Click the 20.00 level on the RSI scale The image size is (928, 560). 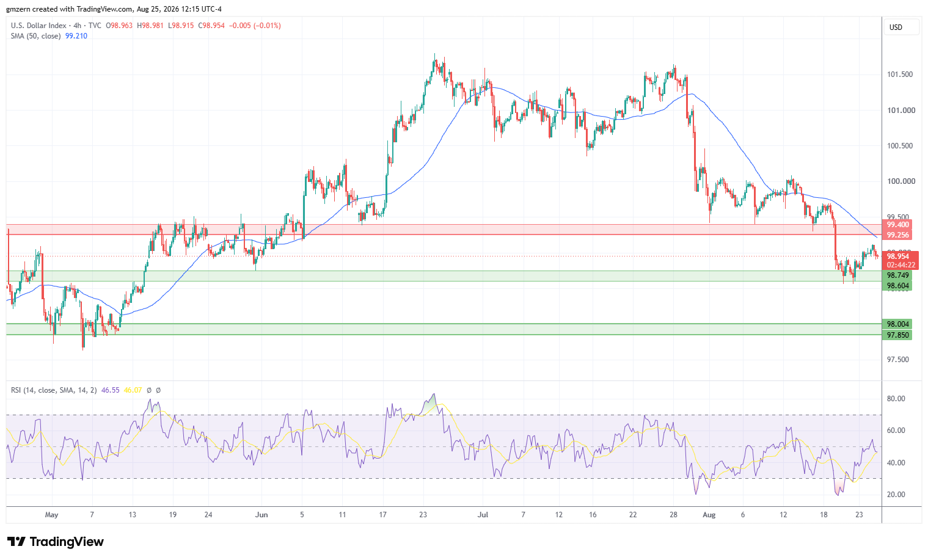pyautogui.click(x=896, y=495)
